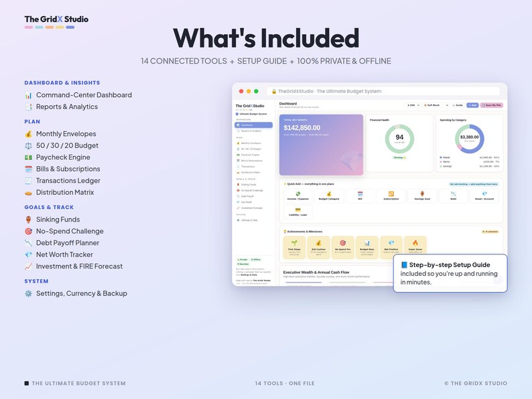Click calendar icon beside Bills & Subscriptions in feature list
The width and height of the screenshot is (532, 399).
pyautogui.click(x=29, y=169)
